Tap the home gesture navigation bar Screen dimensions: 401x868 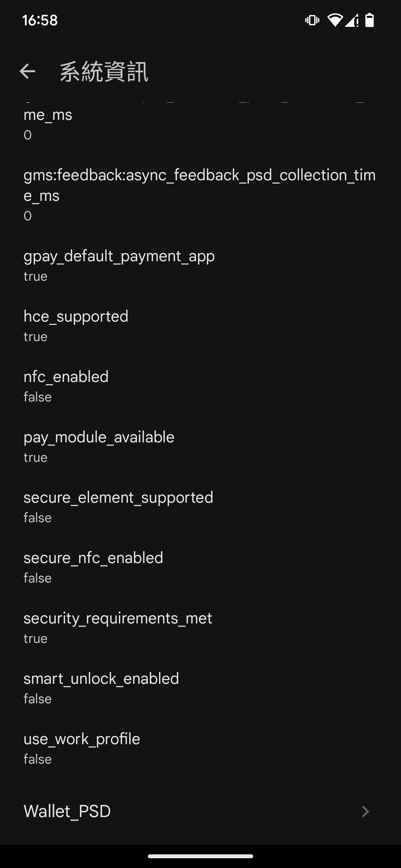coord(200,856)
